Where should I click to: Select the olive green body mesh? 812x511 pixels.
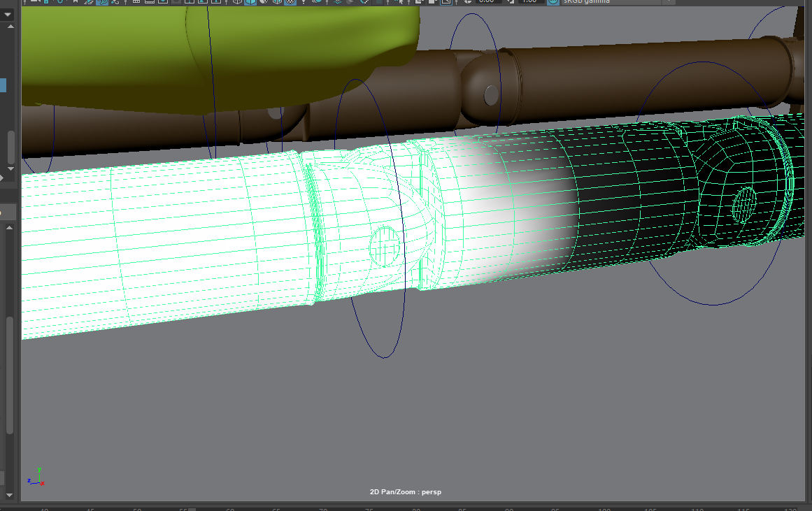pos(218,57)
